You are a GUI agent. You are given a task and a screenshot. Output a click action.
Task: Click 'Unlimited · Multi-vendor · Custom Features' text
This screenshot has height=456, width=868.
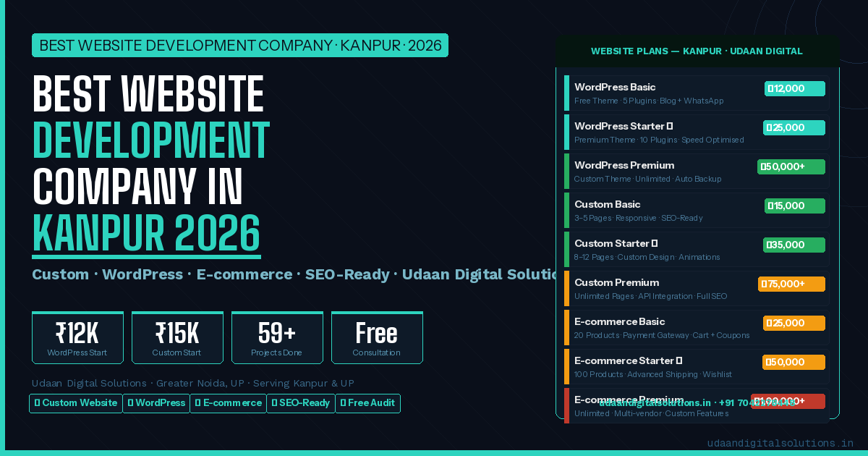point(651,414)
